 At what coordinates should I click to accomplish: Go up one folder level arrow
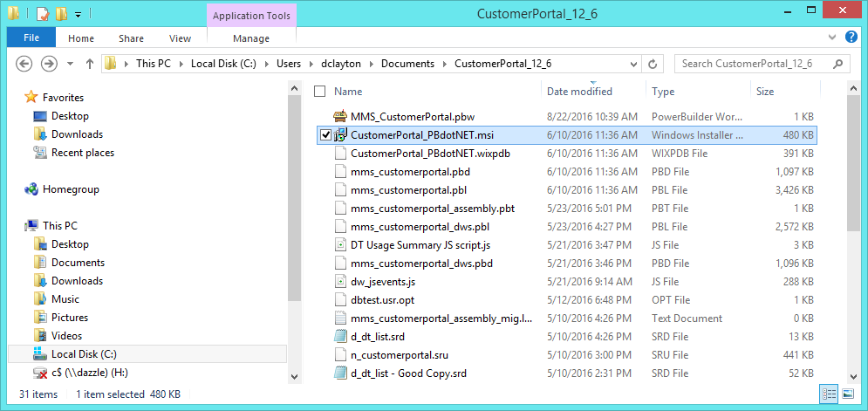(90, 64)
